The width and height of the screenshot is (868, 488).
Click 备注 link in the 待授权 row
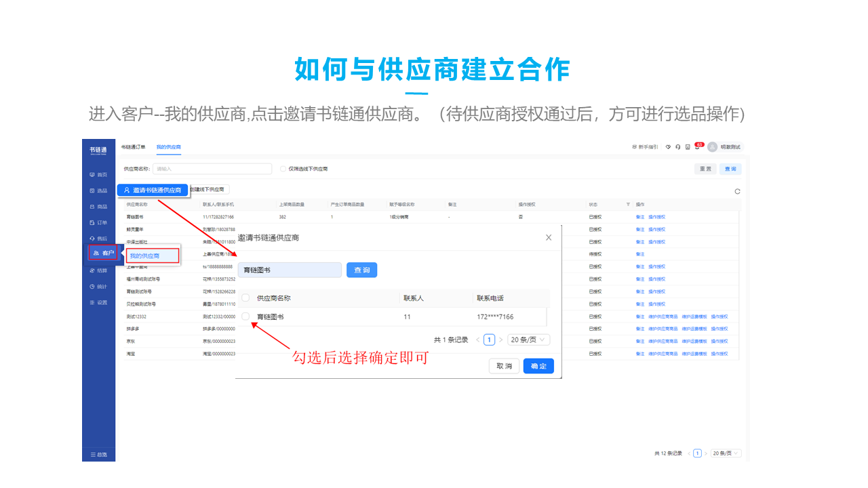click(x=640, y=254)
